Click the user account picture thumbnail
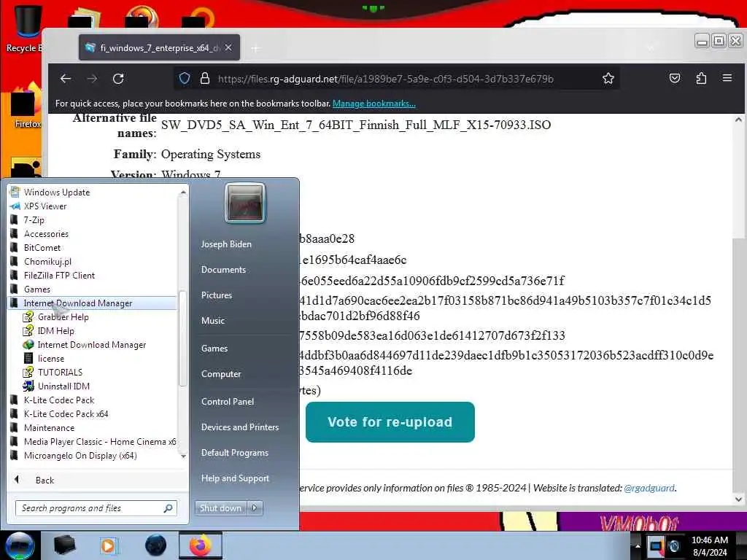 245,203
